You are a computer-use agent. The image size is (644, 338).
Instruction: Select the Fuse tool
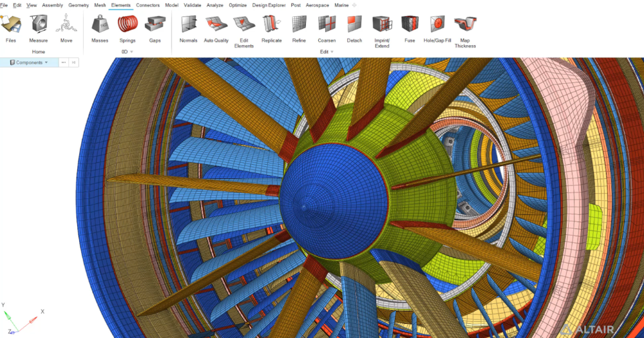pos(410,28)
